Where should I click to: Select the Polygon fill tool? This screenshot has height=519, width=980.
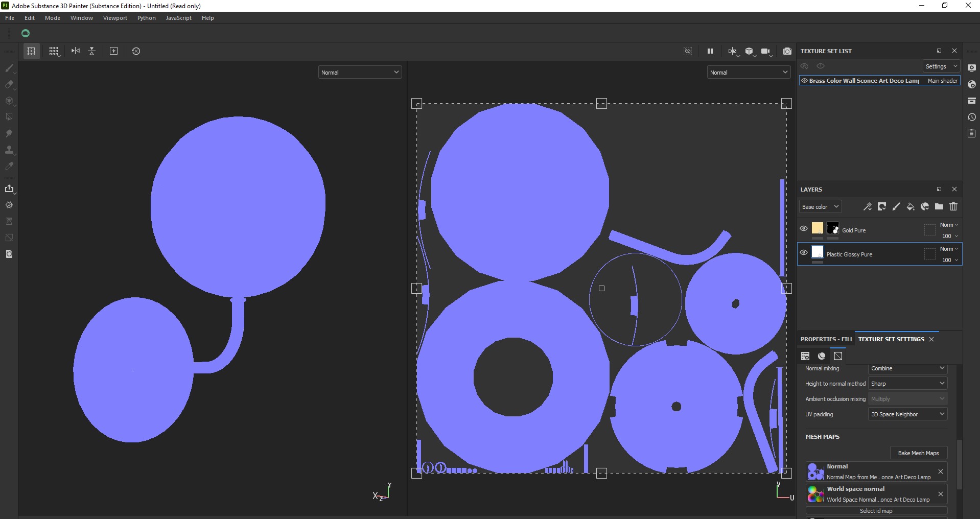point(9,117)
